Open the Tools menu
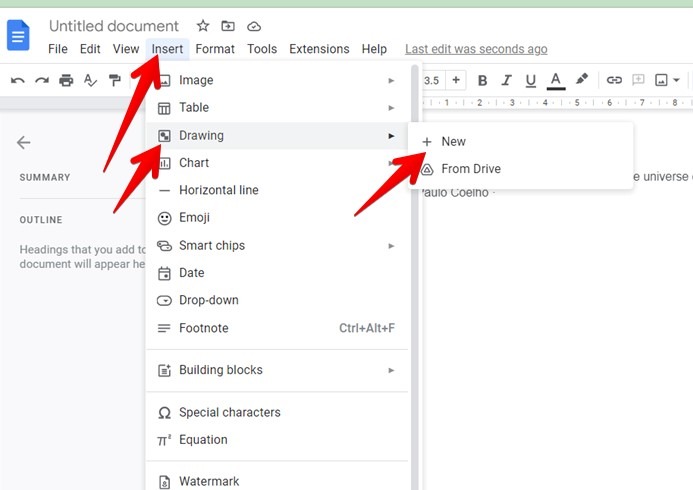693x490 pixels. [262, 49]
